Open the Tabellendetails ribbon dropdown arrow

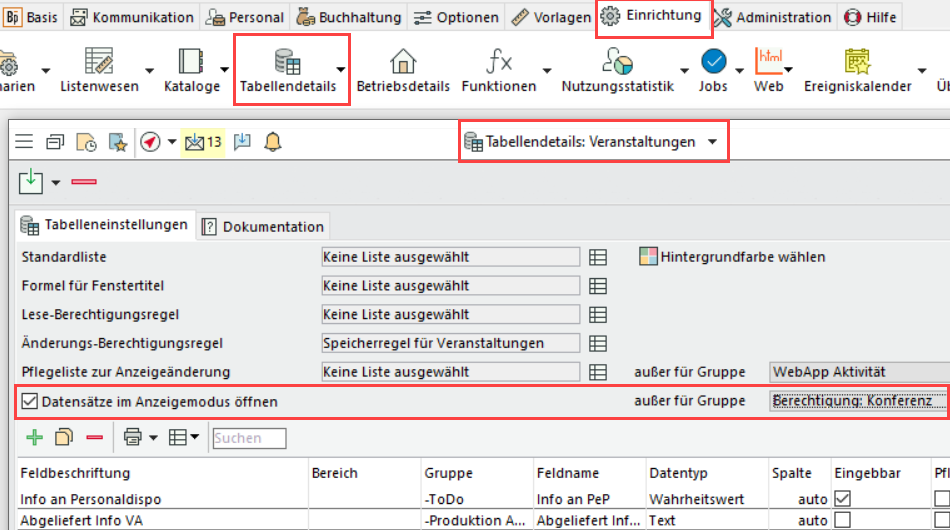pyautogui.click(x=341, y=69)
